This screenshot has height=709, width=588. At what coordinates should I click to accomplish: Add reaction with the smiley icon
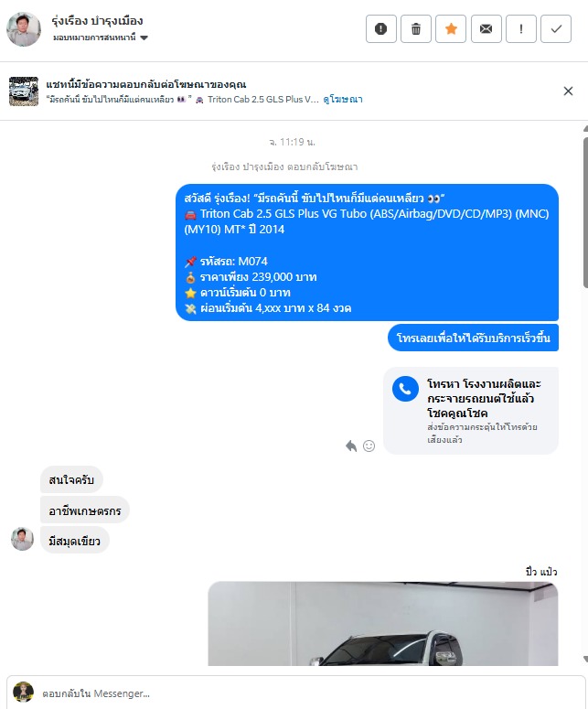(x=369, y=446)
